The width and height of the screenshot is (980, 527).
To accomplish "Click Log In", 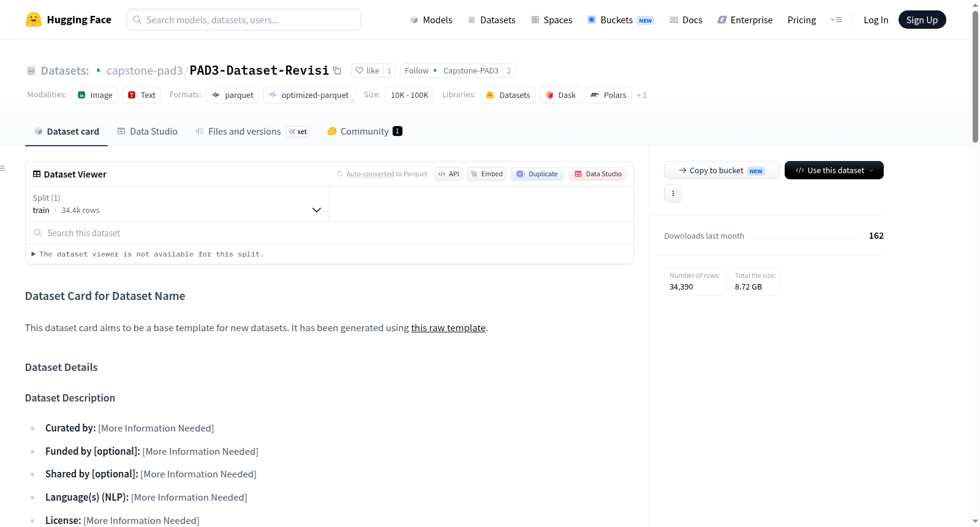I will pos(876,20).
